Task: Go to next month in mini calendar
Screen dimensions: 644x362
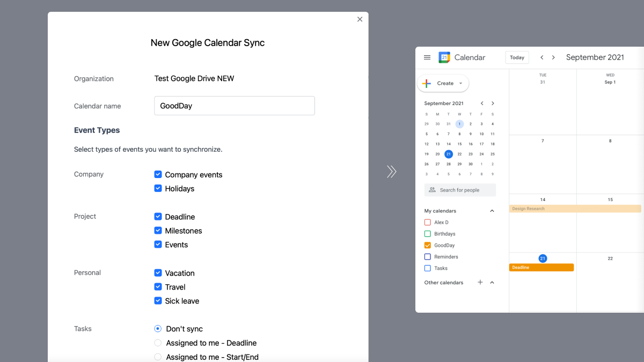Action: click(493, 104)
